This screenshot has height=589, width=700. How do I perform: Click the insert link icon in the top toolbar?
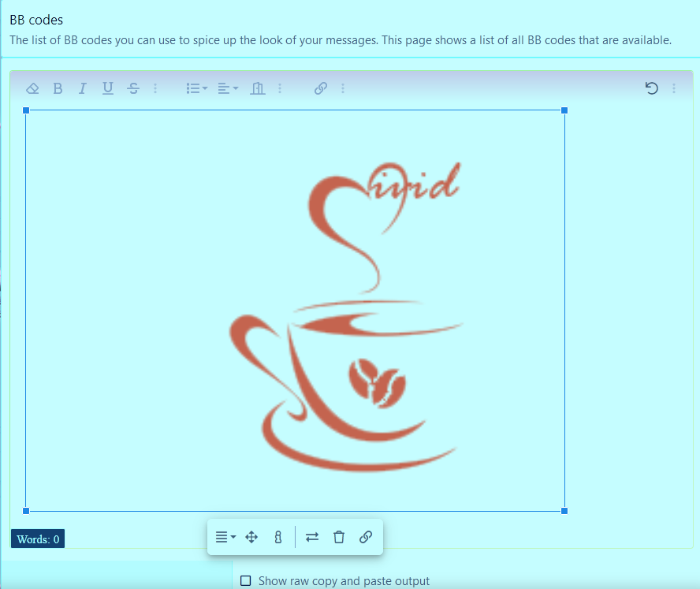(321, 88)
